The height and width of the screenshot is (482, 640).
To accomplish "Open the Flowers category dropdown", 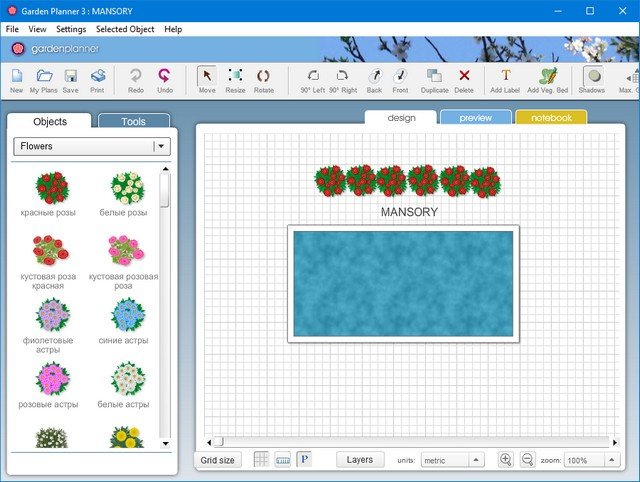I will [92, 146].
